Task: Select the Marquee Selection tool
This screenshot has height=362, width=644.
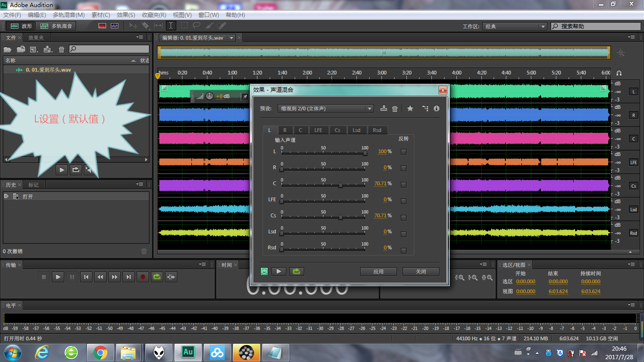Action: point(184,26)
